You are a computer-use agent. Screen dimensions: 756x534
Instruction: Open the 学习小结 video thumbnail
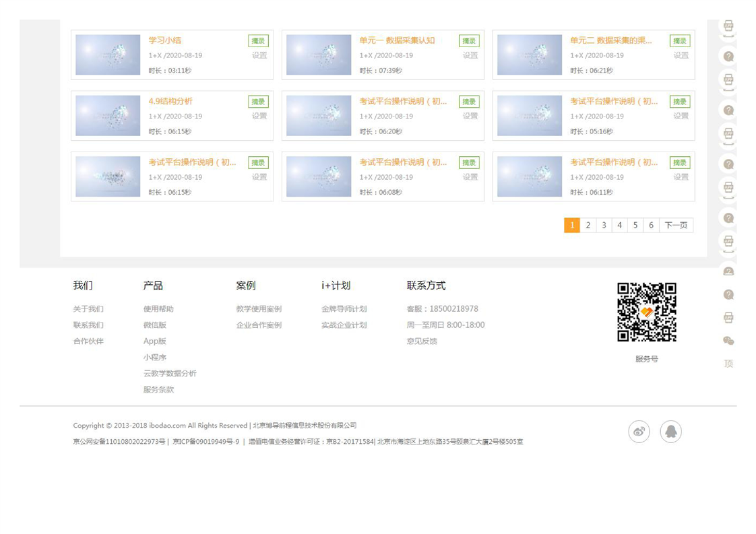[x=108, y=55]
